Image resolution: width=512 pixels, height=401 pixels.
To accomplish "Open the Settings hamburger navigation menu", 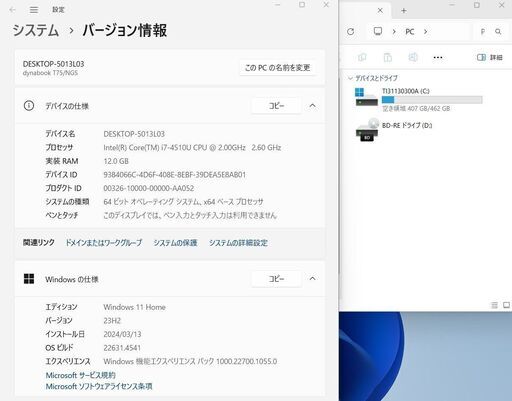I will (x=34, y=10).
